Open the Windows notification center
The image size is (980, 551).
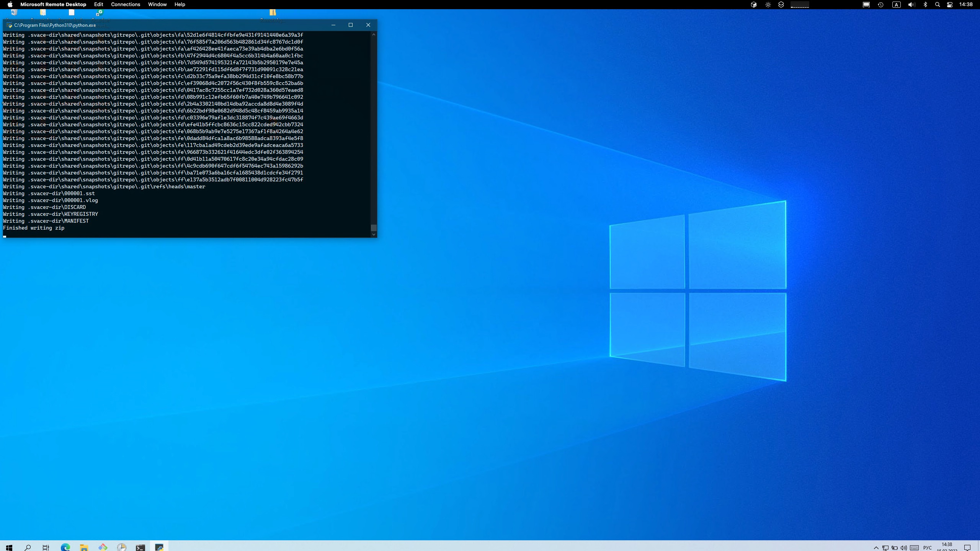[x=967, y=548]
